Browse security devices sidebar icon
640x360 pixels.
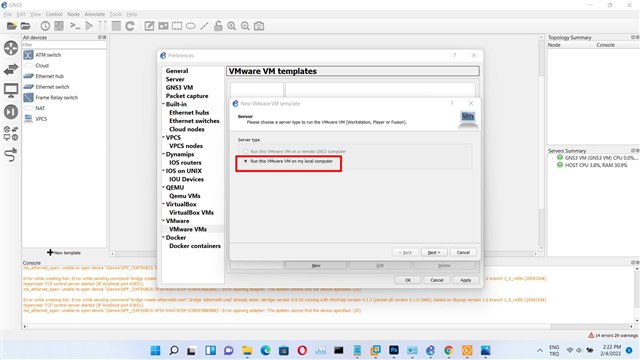11,111
